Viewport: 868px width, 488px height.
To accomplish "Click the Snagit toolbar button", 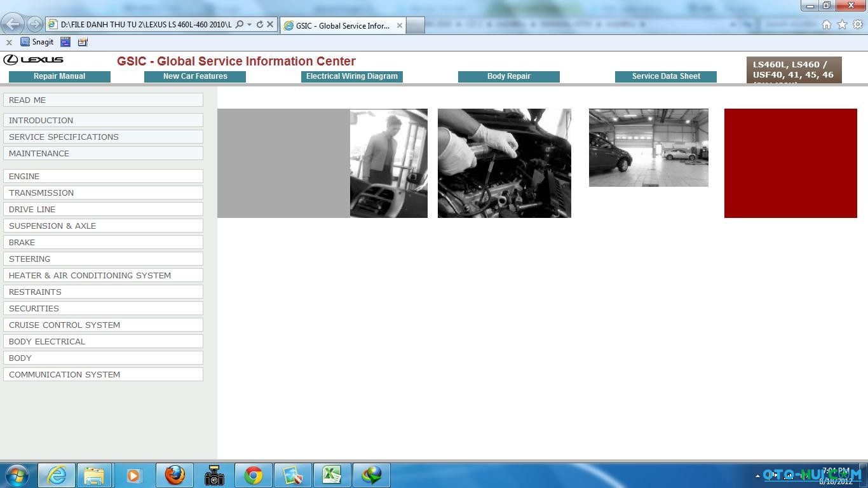I will [x=37, y=42].
